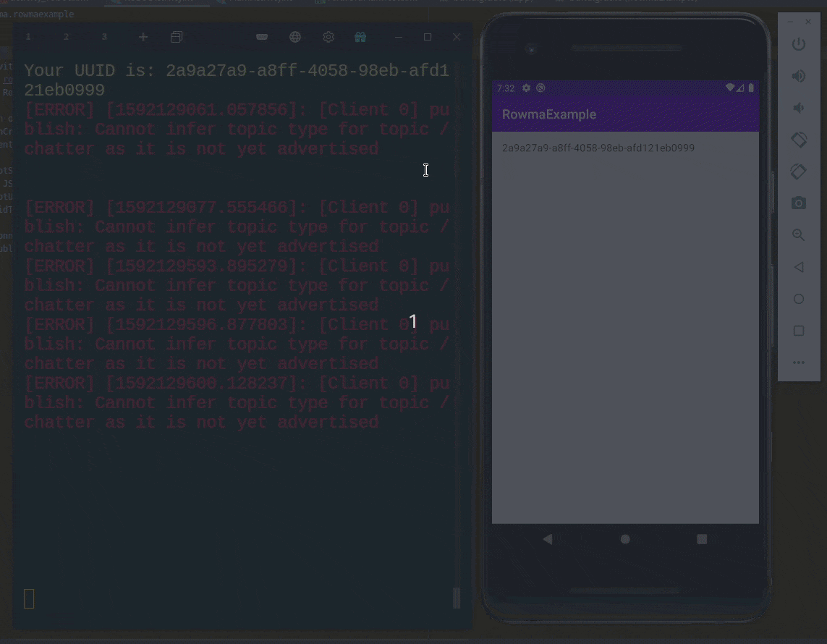
Task: Tap the phone's home navigation button
Action: coord(625,539)
